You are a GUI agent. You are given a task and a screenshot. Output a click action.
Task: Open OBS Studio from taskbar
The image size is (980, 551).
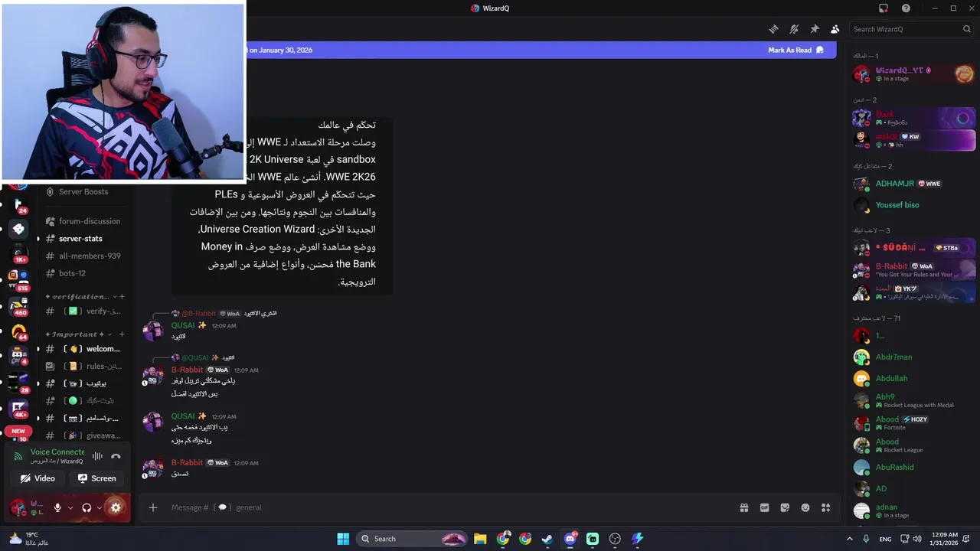(x=615, y=539)
